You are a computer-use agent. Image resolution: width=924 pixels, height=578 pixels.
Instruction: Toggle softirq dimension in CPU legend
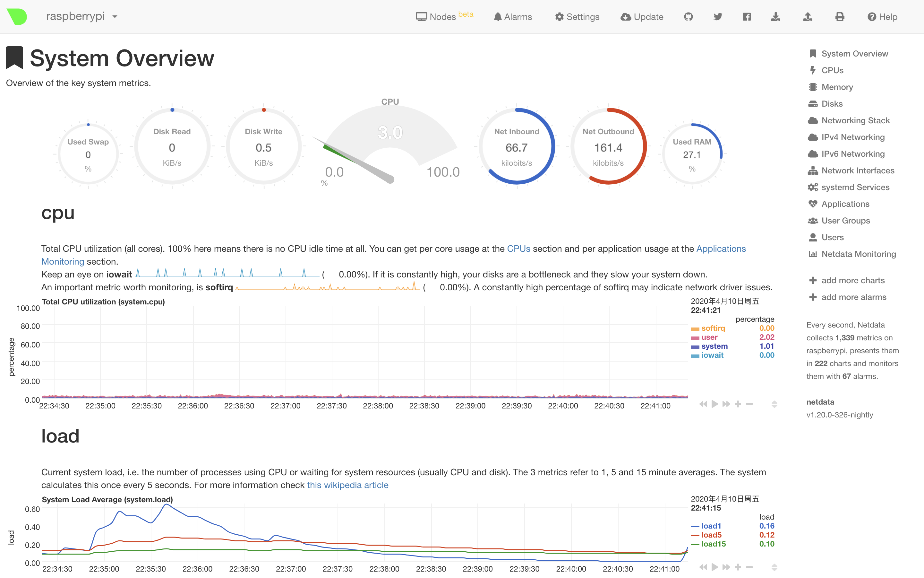point(708,328)
